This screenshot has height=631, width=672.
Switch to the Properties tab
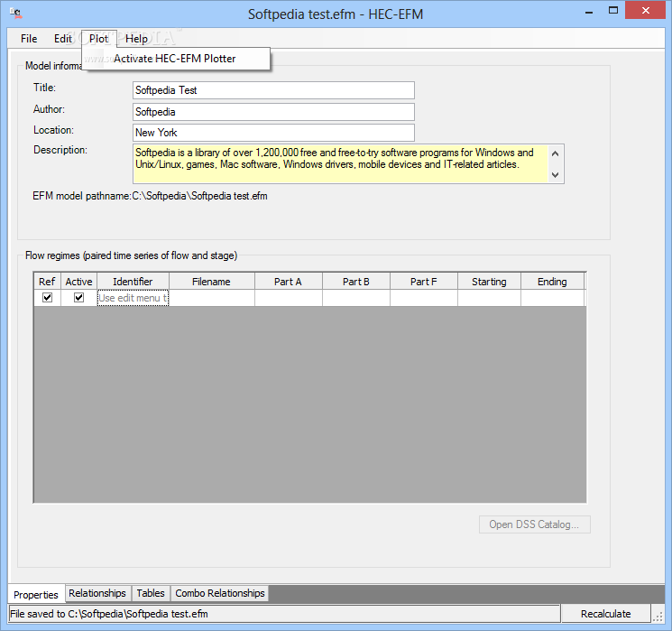[36, 595]
